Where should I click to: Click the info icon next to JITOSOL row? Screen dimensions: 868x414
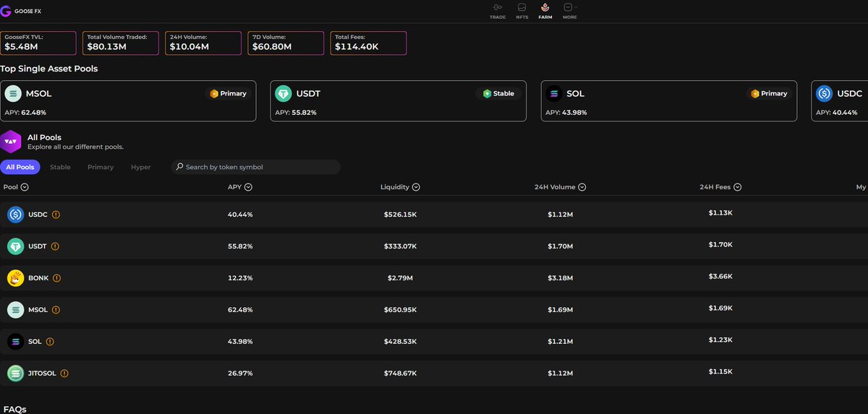(x=64, y=374)
